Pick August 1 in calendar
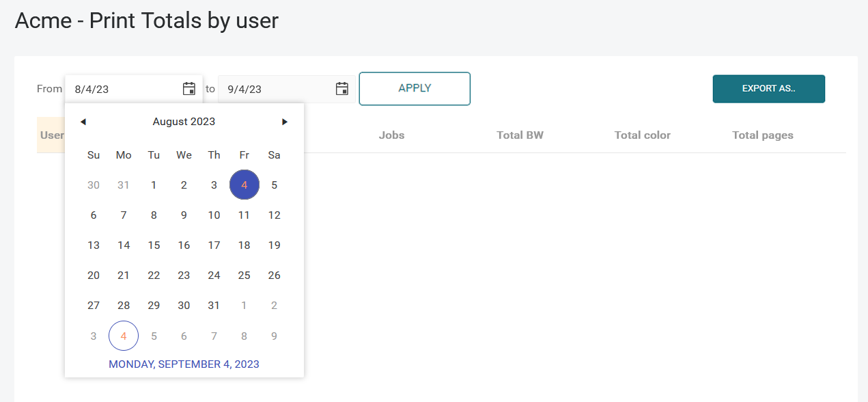The image size is (868, 402). point(154,185)
